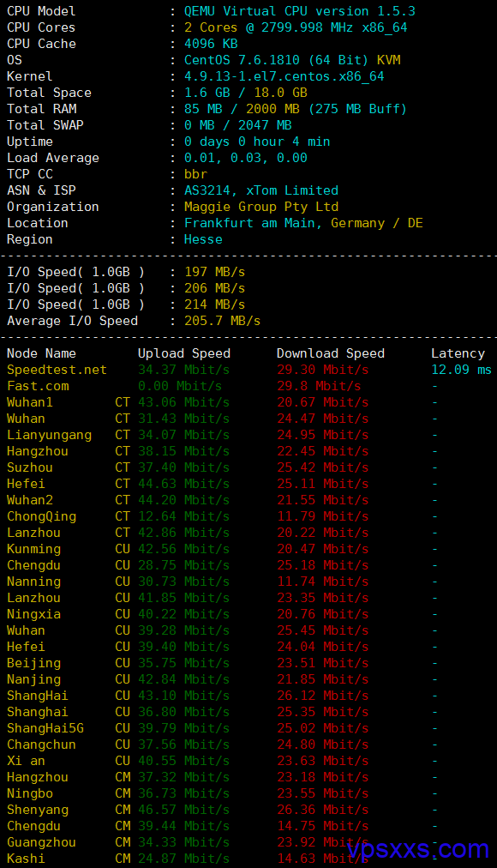The height and width of the screenshot is (868, 497).
Task: Click Nanning download "11.74 Mbit/s"
Action: pos(323,582)
